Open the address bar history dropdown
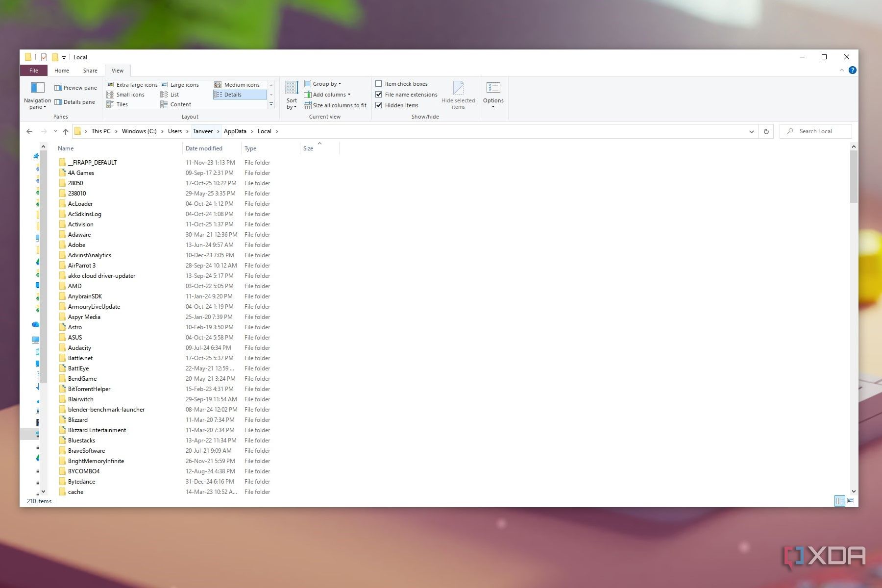The image size is (882, 588). tap(752, 131)
